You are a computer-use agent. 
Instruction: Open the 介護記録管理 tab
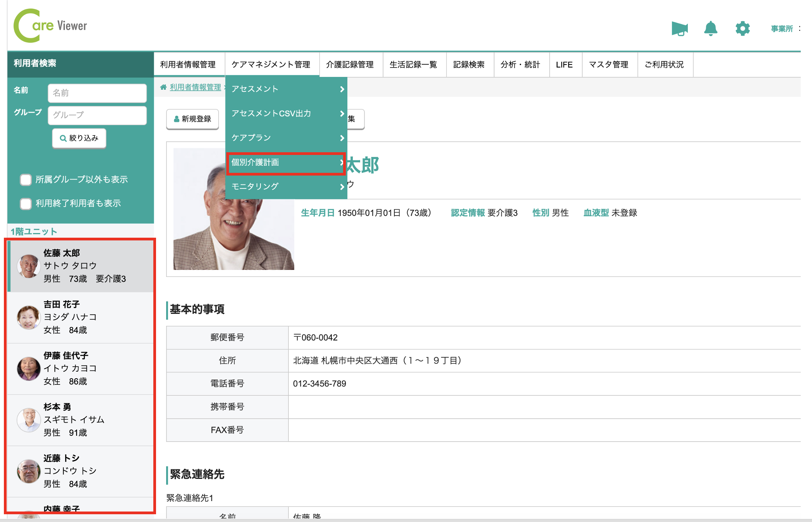point(350,64)
